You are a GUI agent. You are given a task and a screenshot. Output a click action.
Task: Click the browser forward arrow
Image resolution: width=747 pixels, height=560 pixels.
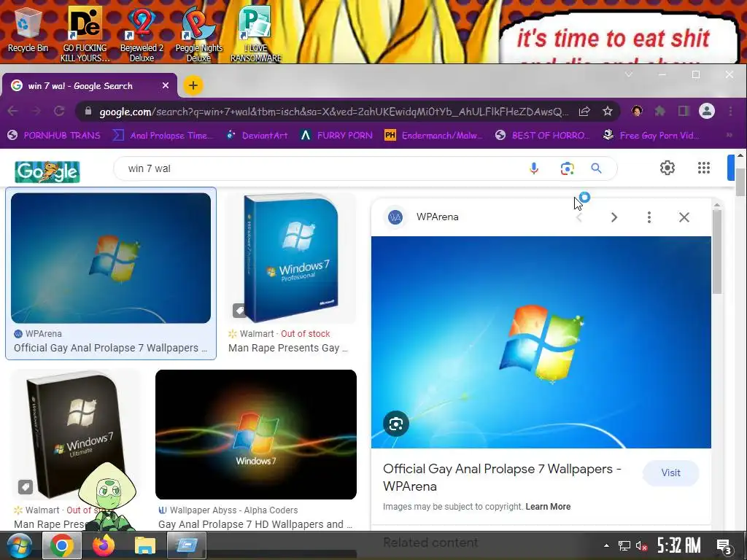tap(36, 111)
